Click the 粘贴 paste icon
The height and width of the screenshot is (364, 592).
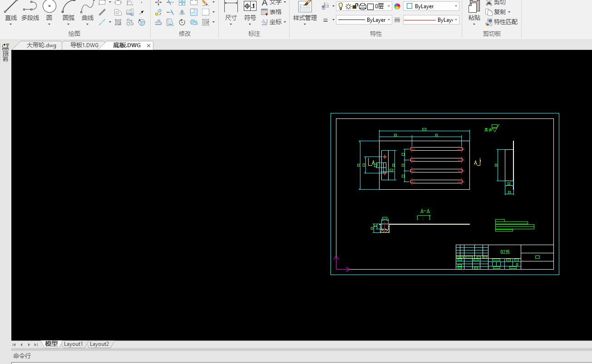point(474,10)
